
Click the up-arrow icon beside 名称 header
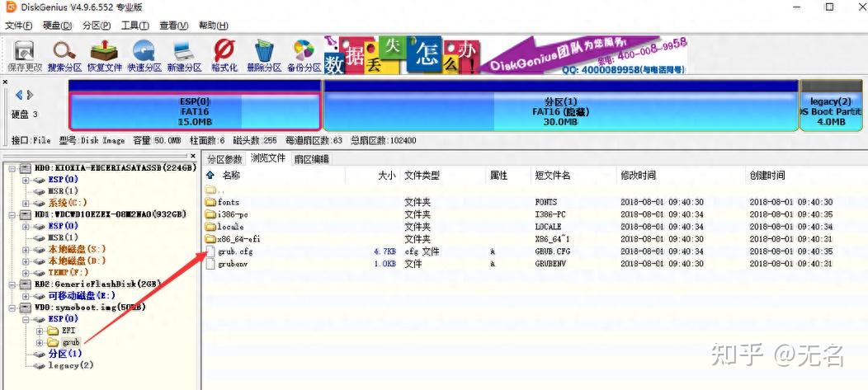[x=210, y=176]
